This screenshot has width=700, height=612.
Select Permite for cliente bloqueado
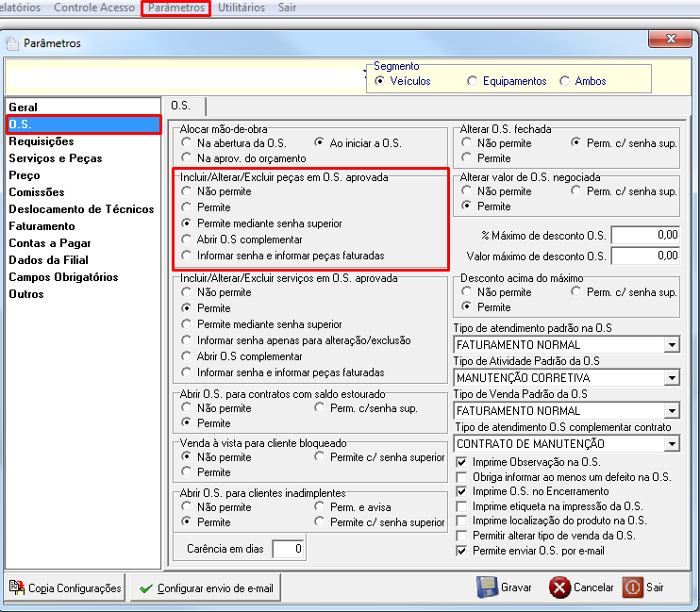pos(187,471)
